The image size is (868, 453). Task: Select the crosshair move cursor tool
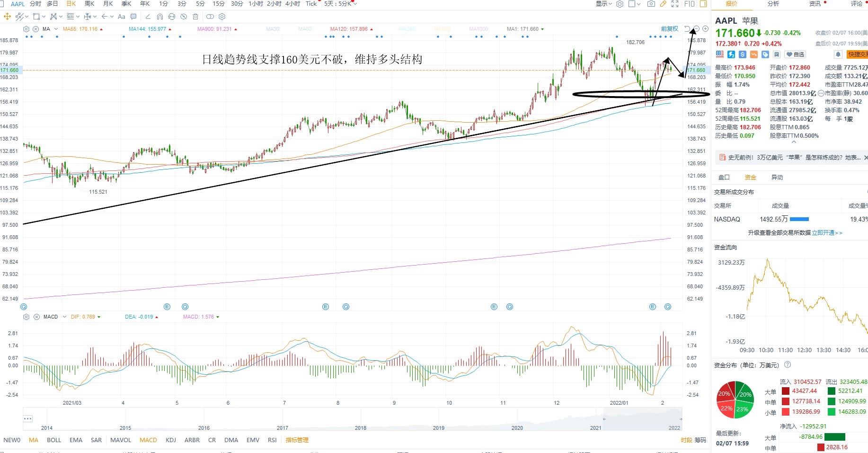click(x=7, y=17)
